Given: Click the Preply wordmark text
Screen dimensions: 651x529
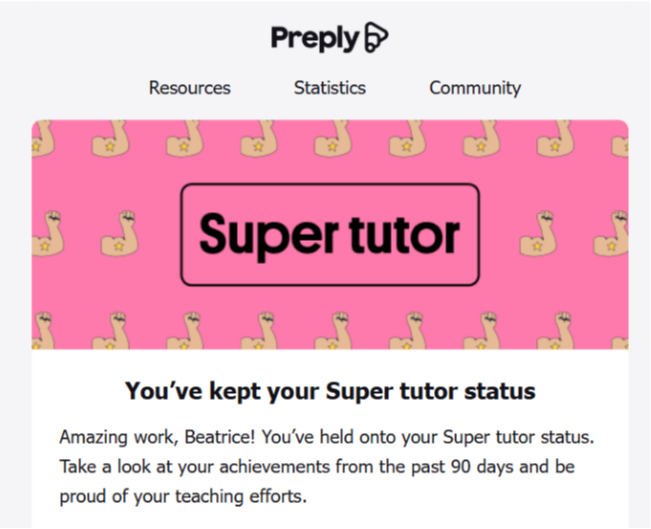Looking at the screenshot, I should tap(314, 38).
